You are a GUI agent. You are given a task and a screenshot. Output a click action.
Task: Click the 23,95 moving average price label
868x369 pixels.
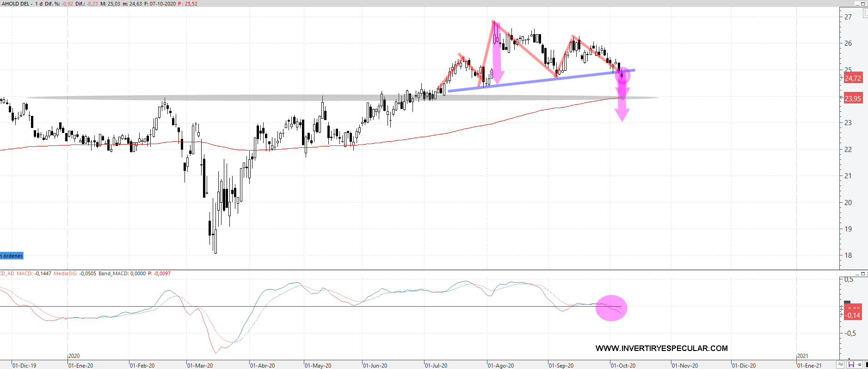point(853,98)
